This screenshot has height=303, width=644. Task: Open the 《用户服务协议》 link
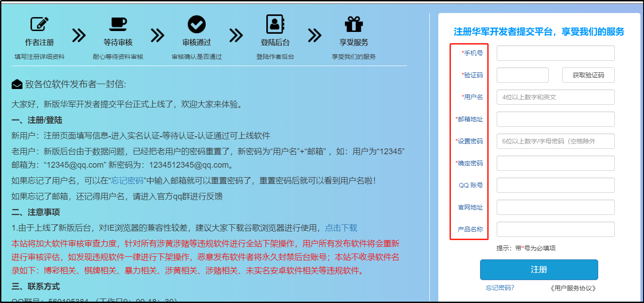tap(573, 289)
